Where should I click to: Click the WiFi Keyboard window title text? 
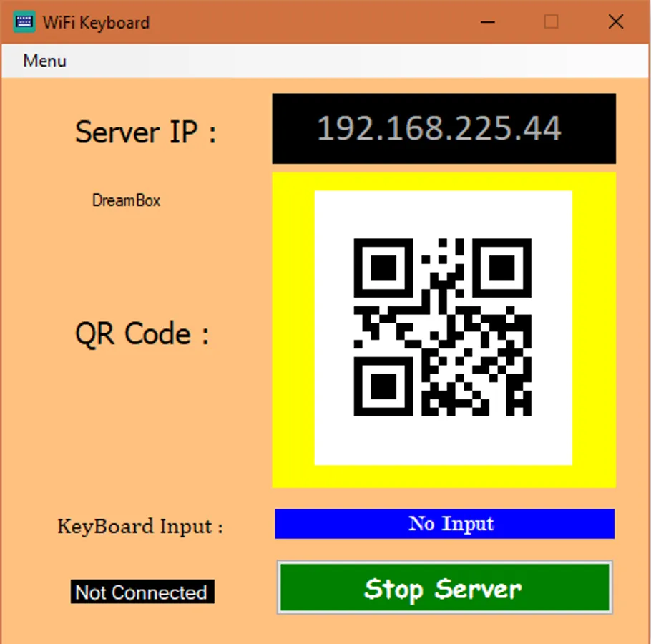96,23
